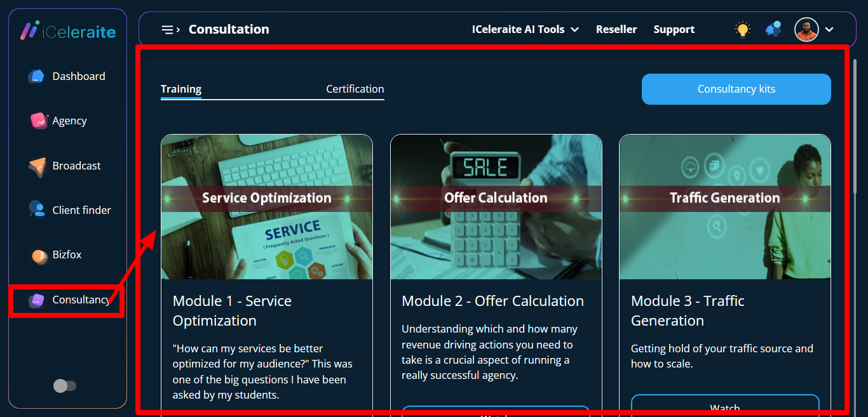
Task: Select the Training tab
Action: pyautogui.click(x=181, y=89)
